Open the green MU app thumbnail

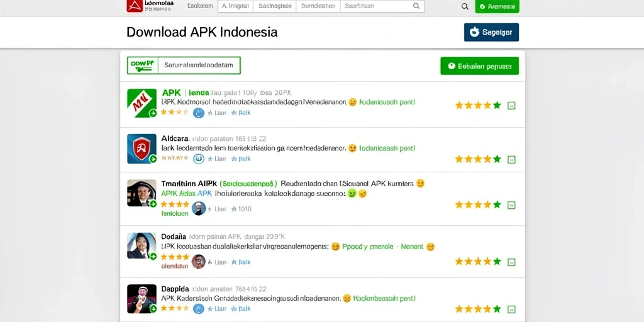pos(142,103)
